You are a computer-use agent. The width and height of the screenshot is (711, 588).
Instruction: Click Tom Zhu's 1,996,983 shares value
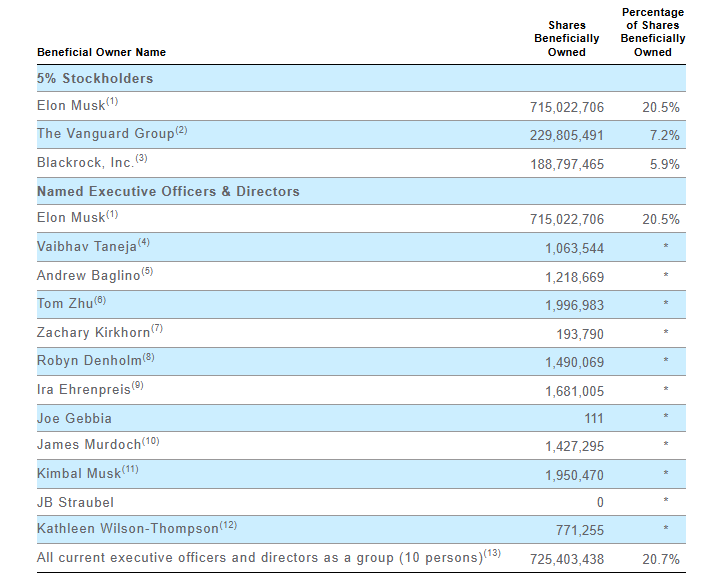570,304
